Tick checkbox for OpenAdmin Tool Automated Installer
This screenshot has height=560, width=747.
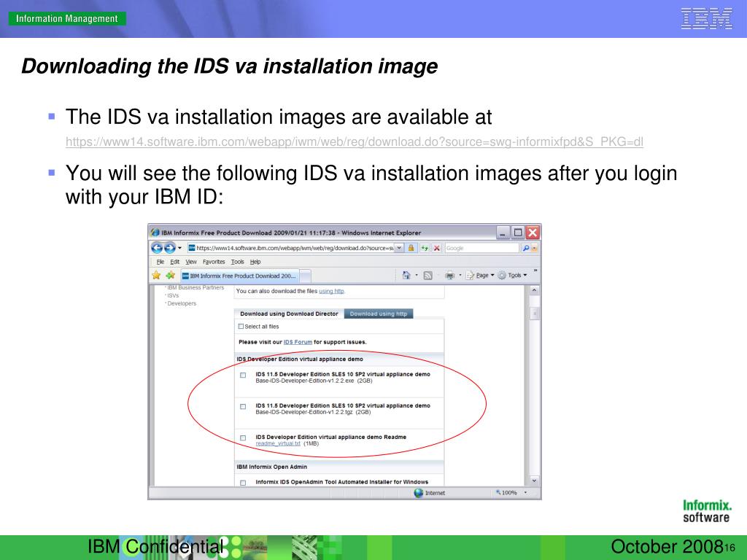tap(243, 483)
